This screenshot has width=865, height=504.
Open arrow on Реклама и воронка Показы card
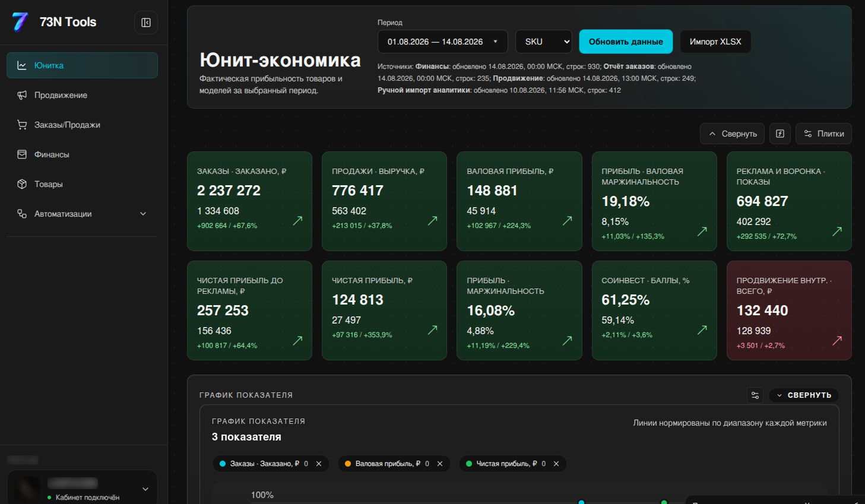[837, 232]
